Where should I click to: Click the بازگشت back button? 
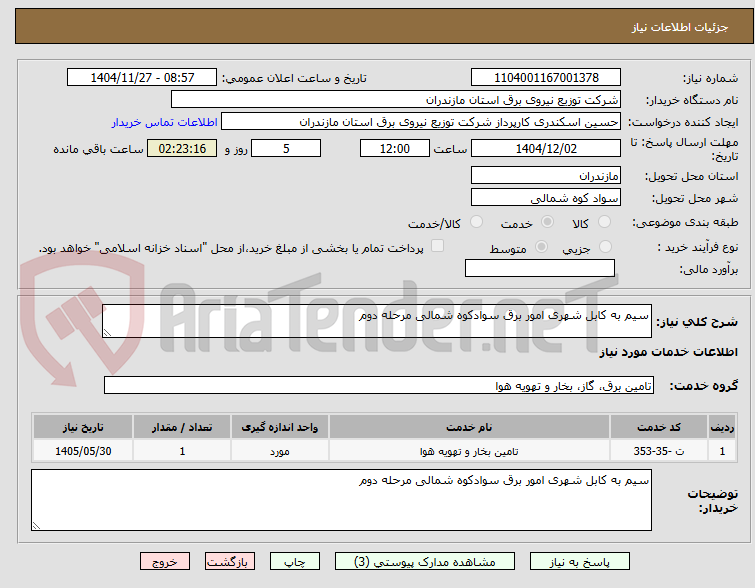[230, 562]
